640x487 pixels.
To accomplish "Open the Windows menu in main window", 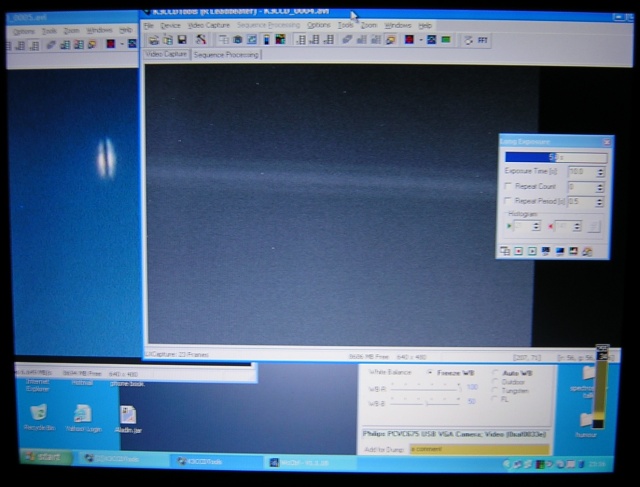I will [x=398, y=25].
